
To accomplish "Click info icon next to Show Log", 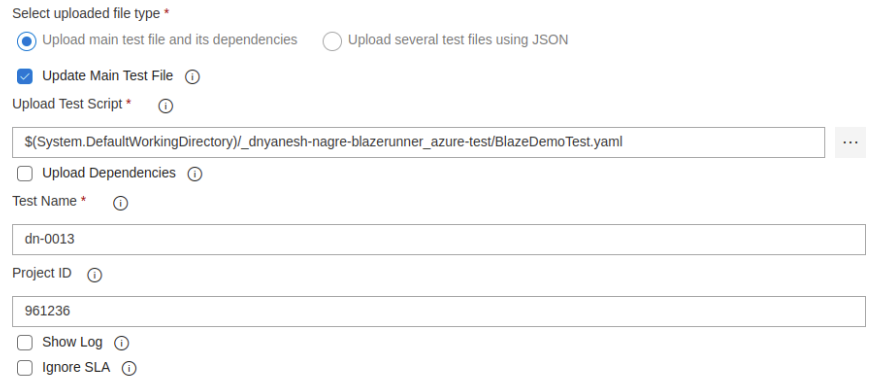I will 121,343.
